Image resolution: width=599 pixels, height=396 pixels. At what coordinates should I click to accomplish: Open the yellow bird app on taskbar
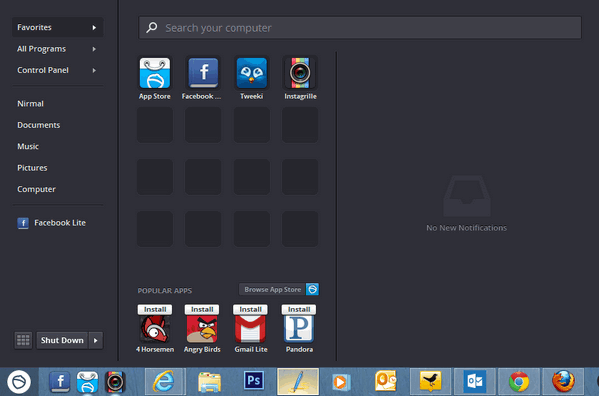[430, 381]
